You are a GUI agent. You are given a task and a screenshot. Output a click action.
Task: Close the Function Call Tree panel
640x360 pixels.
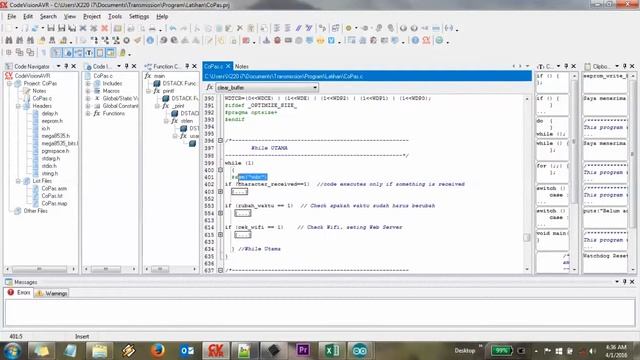coord(195,66)
